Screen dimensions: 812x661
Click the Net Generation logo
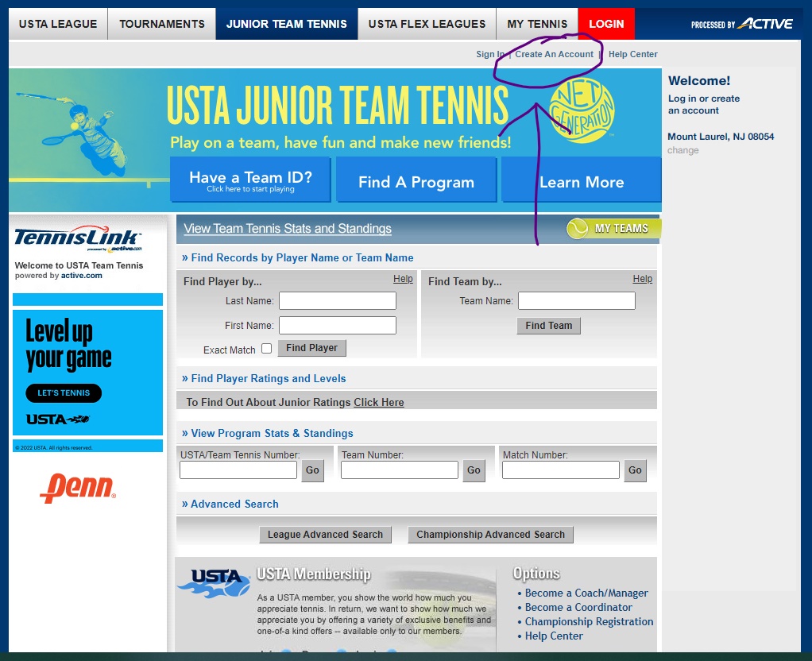(582, 110)
